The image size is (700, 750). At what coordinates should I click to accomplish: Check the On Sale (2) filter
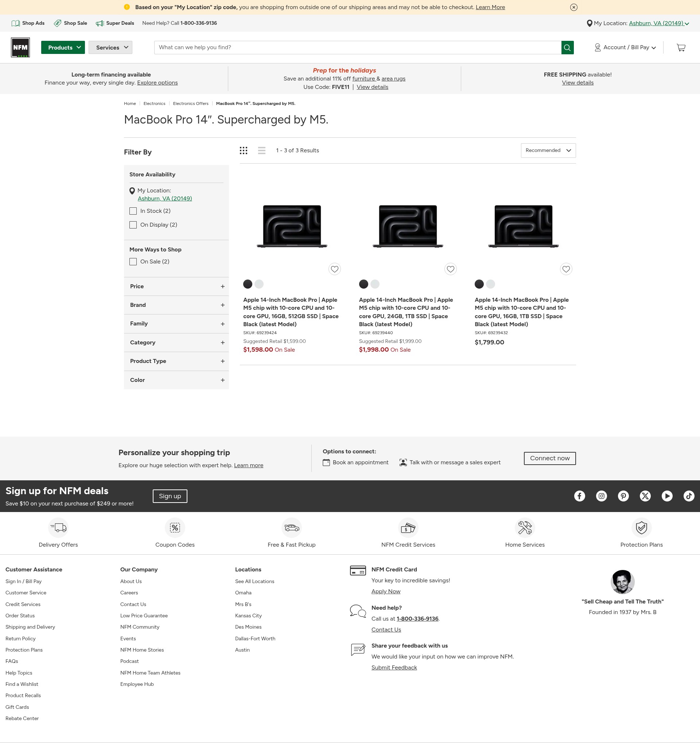pos(133,261)
